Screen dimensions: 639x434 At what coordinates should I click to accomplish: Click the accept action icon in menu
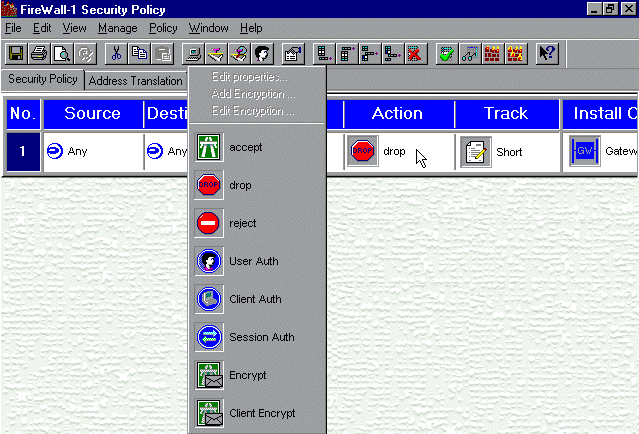209,147
